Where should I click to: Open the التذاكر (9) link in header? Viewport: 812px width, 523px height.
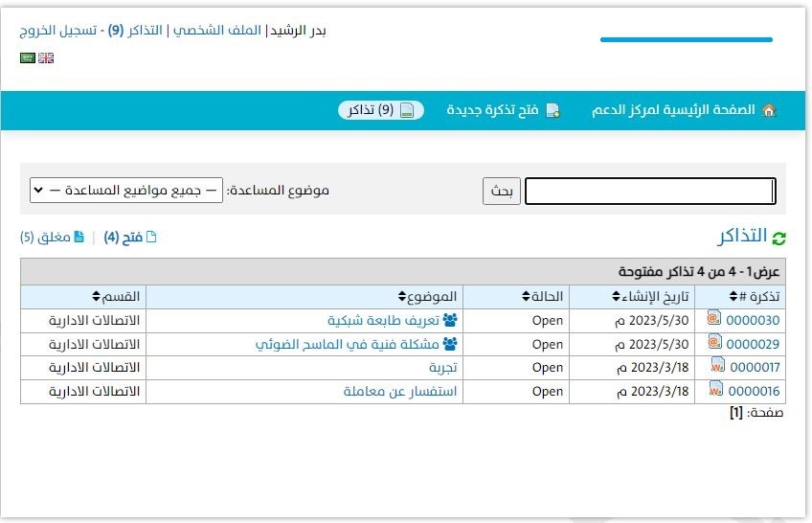click(135, 31)
